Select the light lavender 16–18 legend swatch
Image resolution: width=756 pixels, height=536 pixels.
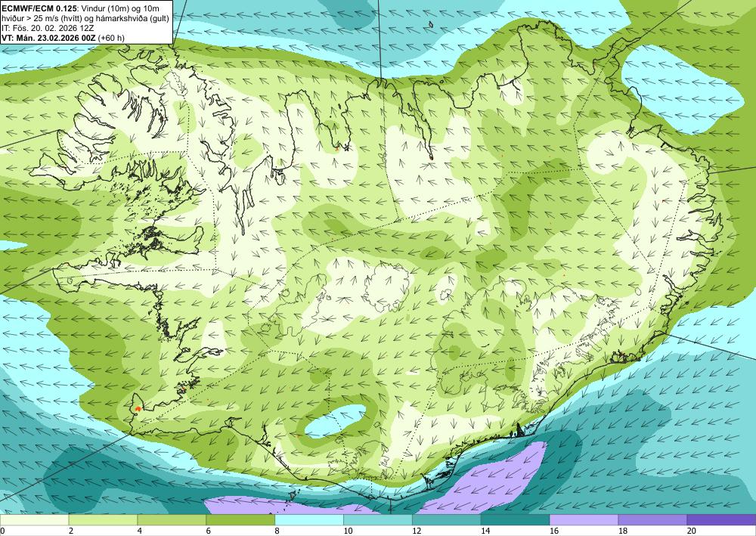584,519
